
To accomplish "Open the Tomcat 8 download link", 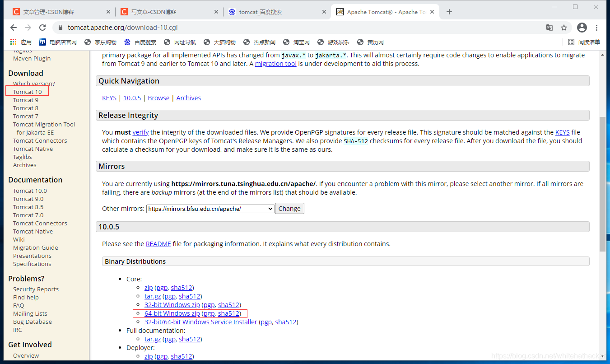I will coord(26,108).
